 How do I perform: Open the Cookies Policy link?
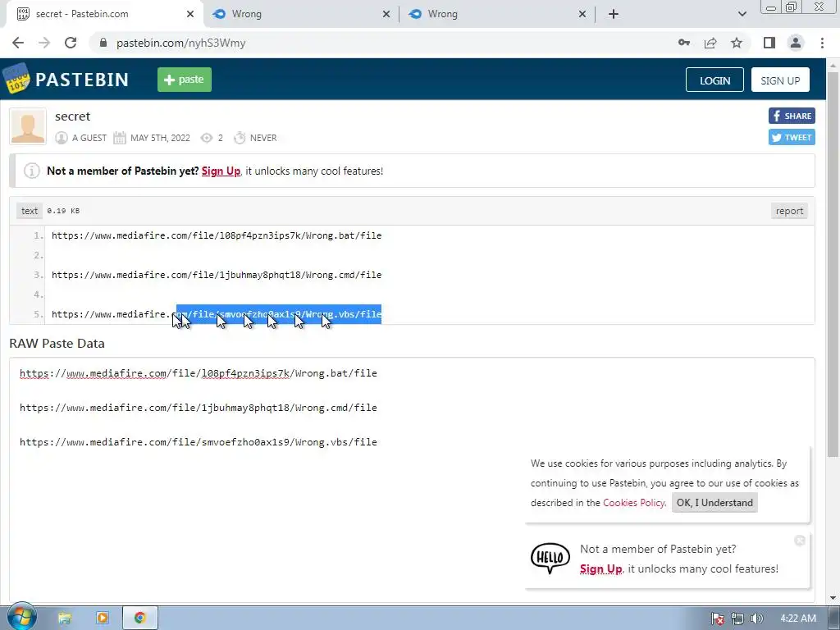click(634, 503)
